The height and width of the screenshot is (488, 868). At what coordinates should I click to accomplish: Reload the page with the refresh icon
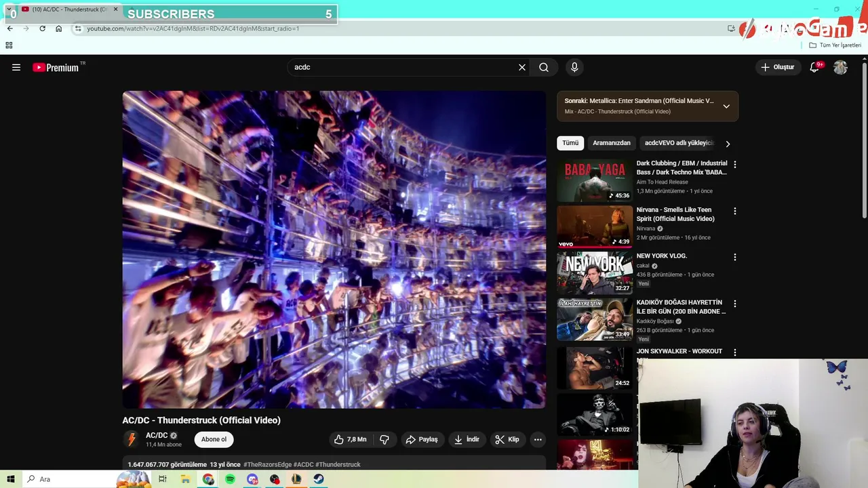pyautogui.click(x=42, y=28)
